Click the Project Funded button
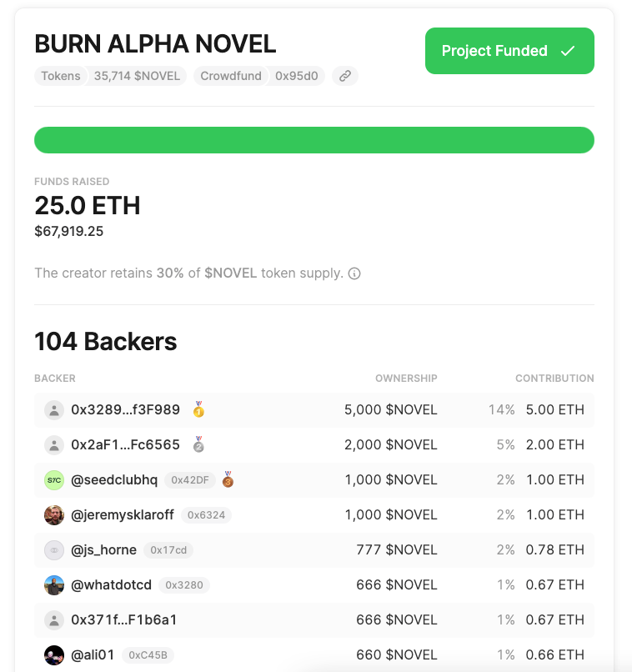The height and width of the screenshot is (672, 632). tap(509, 51)
